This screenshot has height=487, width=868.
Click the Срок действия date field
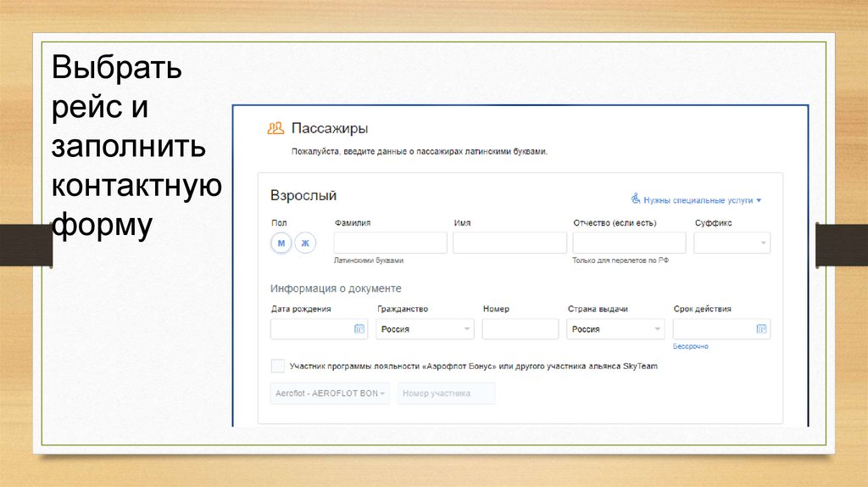[721, 328]
